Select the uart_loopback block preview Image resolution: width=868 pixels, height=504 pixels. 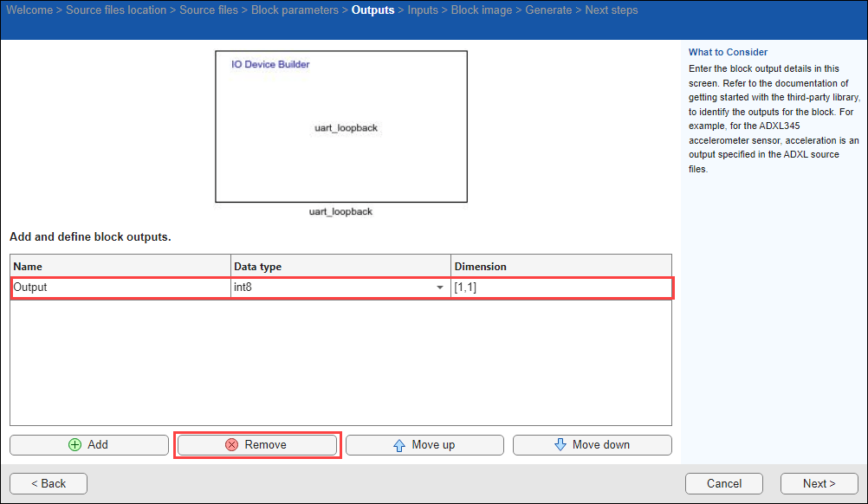click(341, 126)
